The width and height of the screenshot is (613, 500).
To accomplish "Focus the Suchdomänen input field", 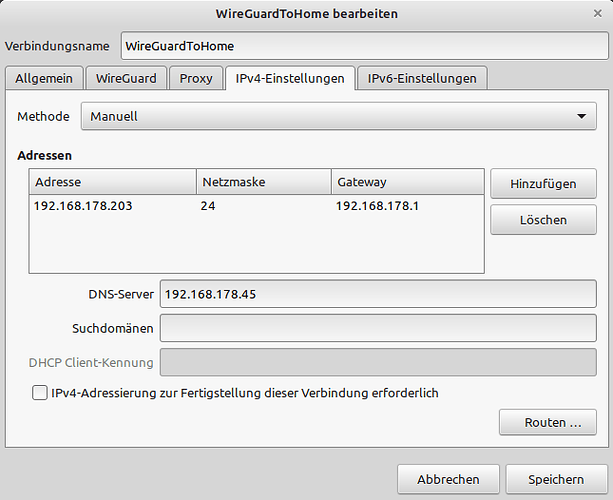I will (x=378, y=328).
